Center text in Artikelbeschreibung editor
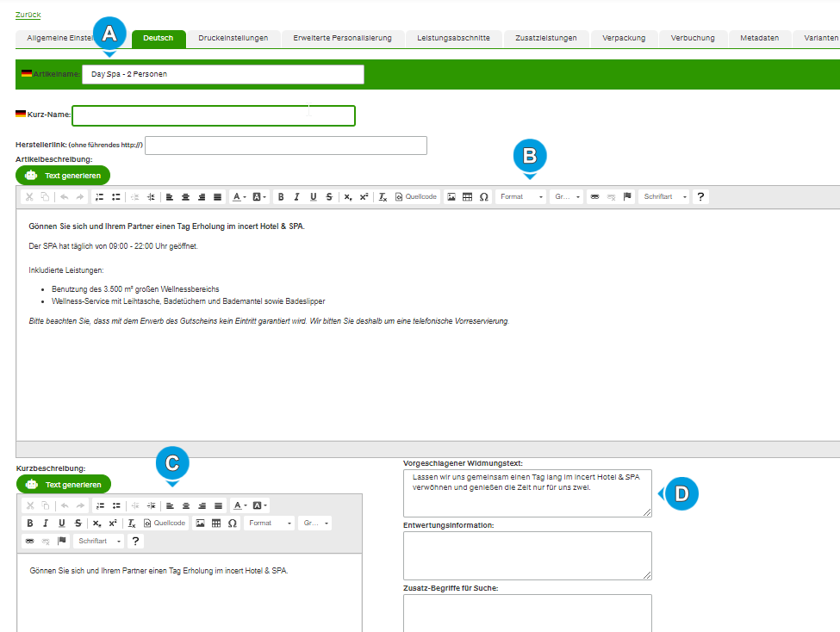 pyautogui.click(x=185, y=197)
